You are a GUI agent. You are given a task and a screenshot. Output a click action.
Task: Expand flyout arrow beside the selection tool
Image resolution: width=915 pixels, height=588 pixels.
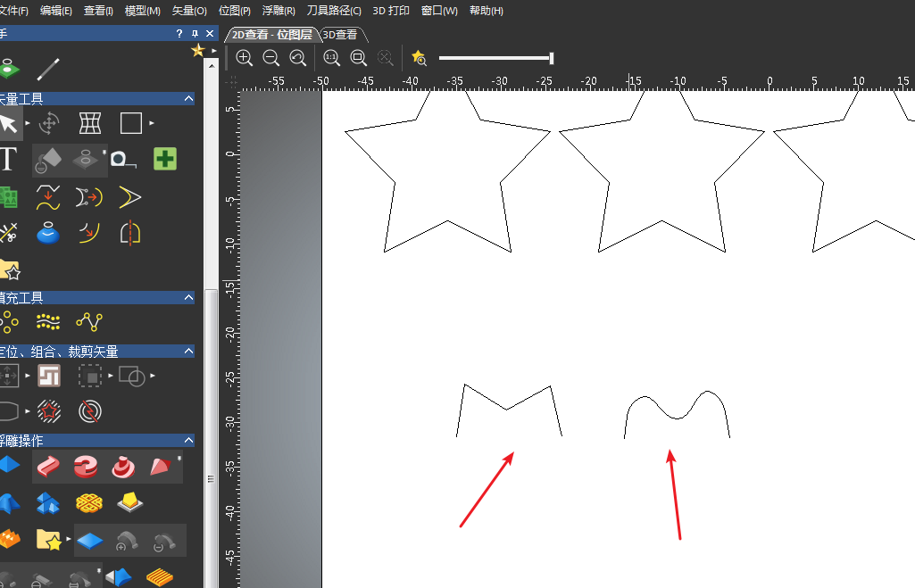[28, 123]
